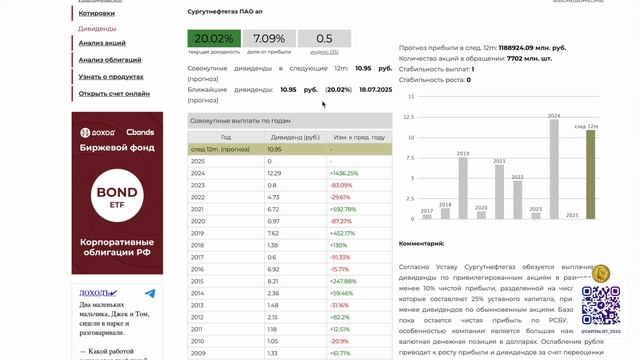Click the 2022 bar in the chart
The height and width of the screenshot is (360, 640).
pos(518,200)
